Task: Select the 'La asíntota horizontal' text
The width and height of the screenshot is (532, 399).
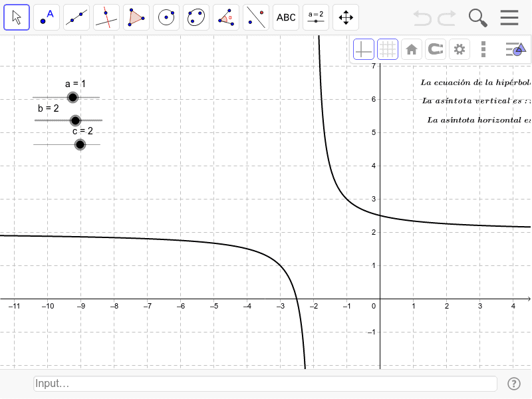Action: [x=478, y=120]
